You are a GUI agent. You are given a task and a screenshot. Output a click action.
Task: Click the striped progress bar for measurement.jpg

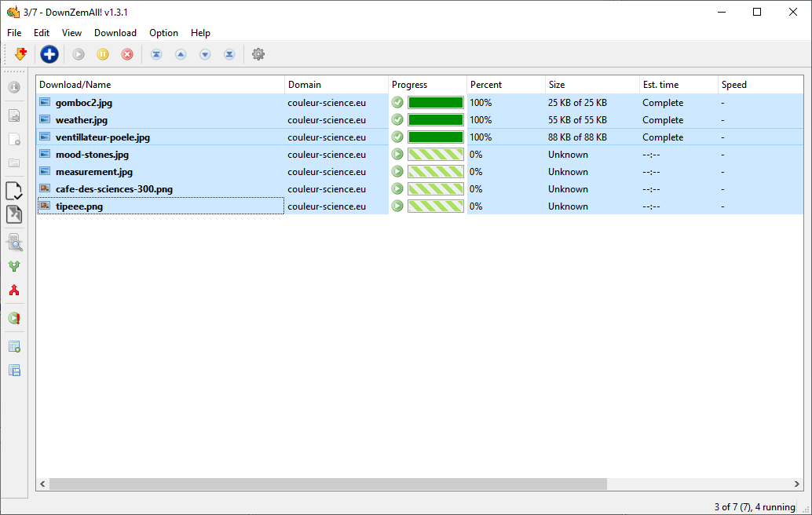[436, 171]
